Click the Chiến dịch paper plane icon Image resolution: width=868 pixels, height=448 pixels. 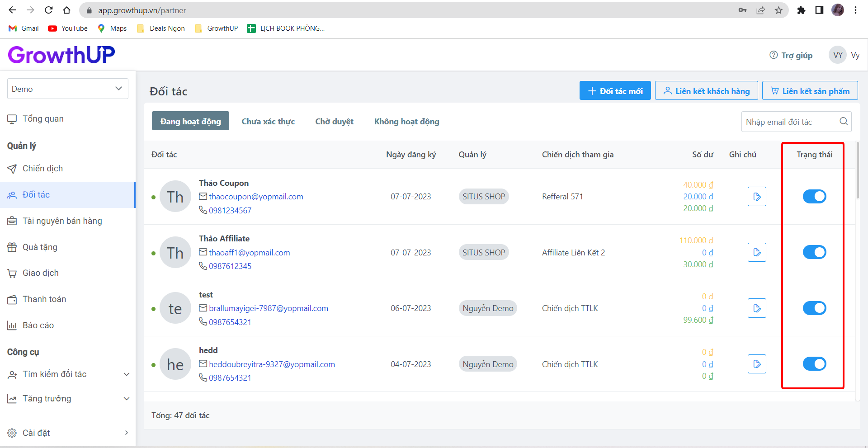coord(12,169)
